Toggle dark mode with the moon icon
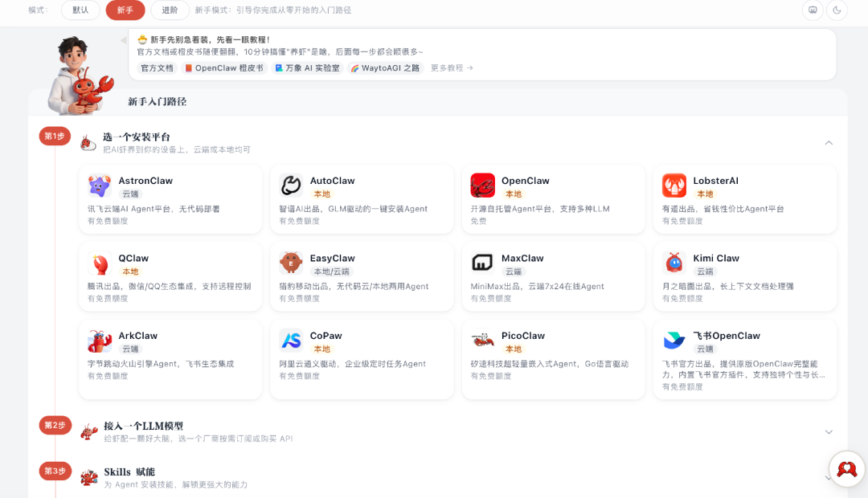 tap(837, 10)
